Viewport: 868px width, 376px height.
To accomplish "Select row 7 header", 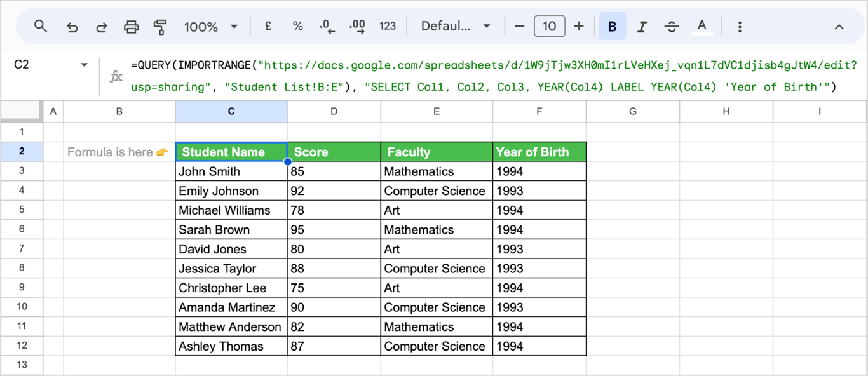I will click(x=22, y=248).
